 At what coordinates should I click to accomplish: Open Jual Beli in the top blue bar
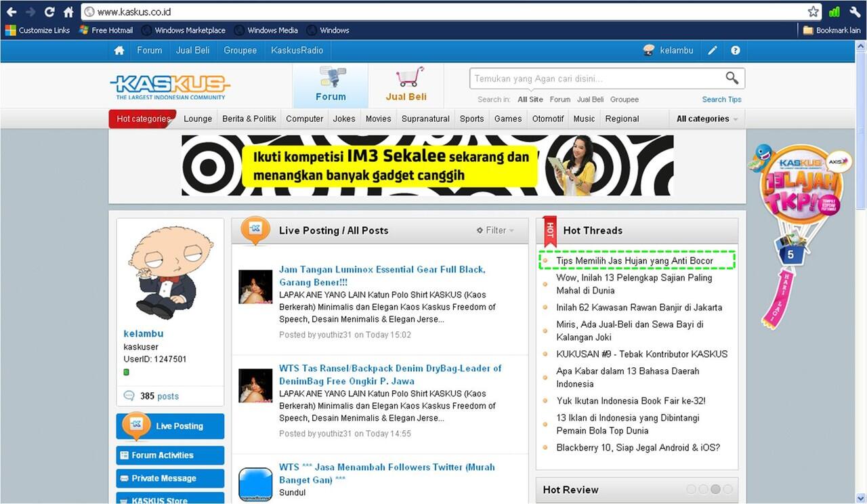click(193, 50)
